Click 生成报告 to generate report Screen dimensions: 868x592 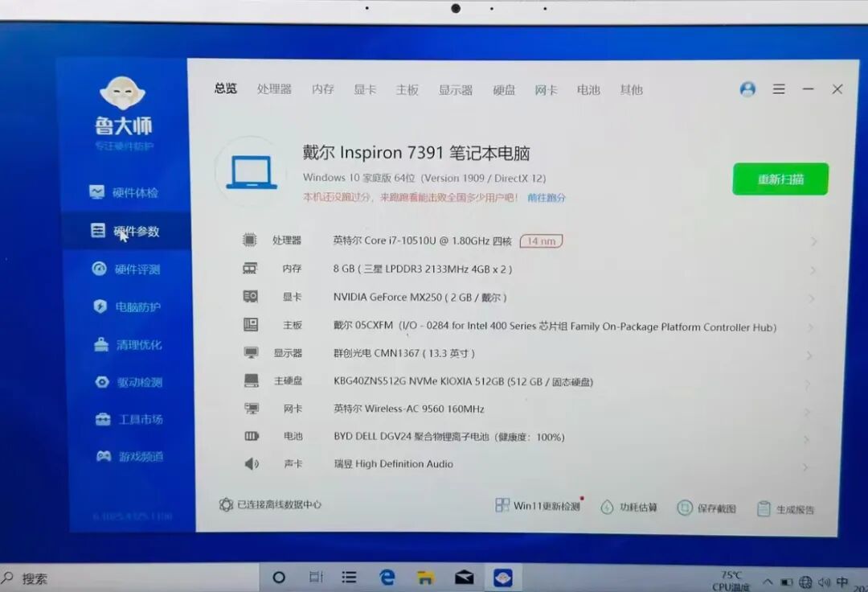click(786, 509)
